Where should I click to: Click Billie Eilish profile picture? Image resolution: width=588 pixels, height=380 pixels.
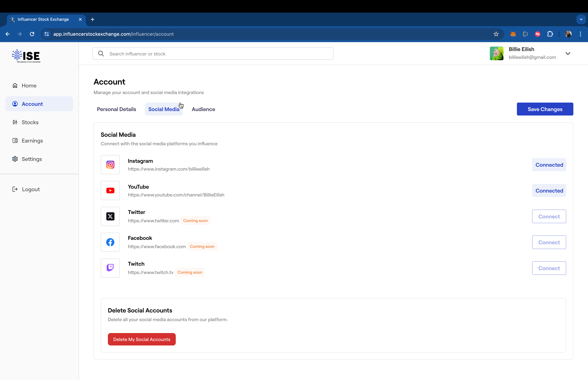496,54
